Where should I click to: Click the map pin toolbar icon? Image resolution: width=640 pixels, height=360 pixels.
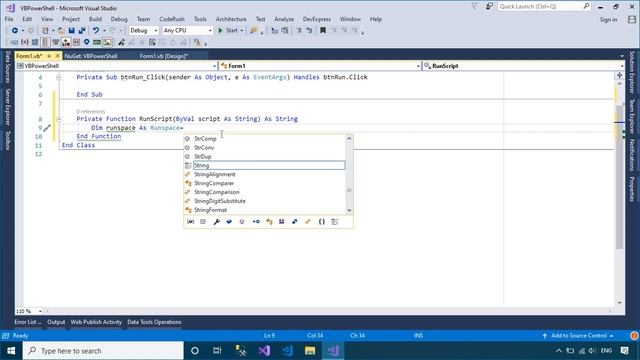tap(87, 42)
